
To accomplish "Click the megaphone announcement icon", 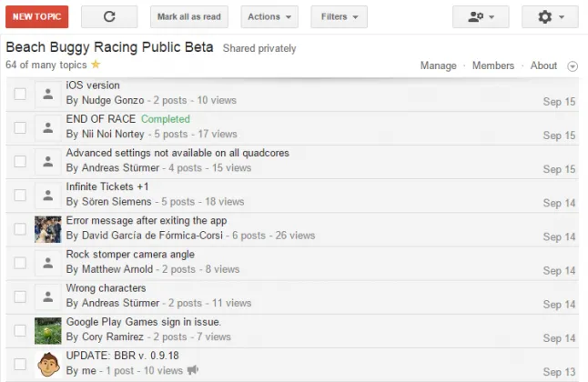I will coord(192,370).
